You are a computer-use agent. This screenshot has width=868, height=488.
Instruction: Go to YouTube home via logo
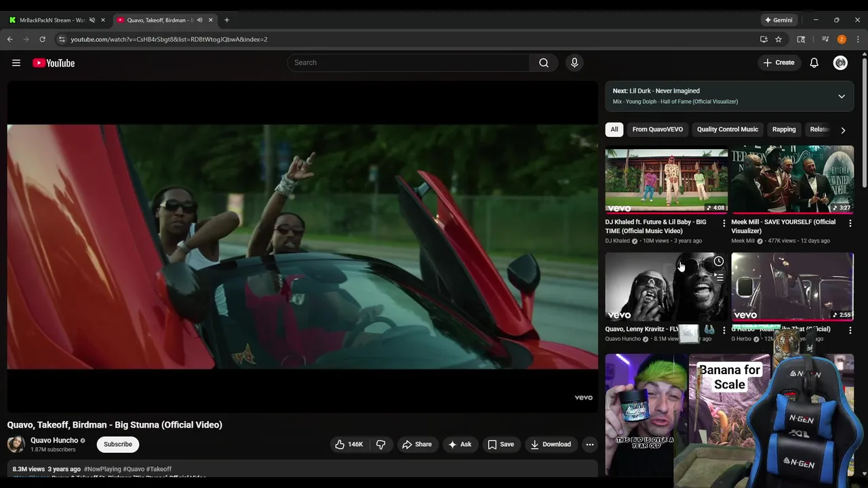tap(54, 63)
